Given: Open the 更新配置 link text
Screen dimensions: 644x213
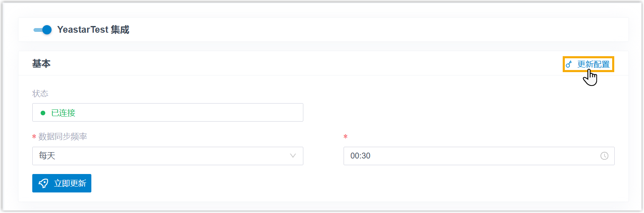Looking at the screenshot, I should coord(593,65).
